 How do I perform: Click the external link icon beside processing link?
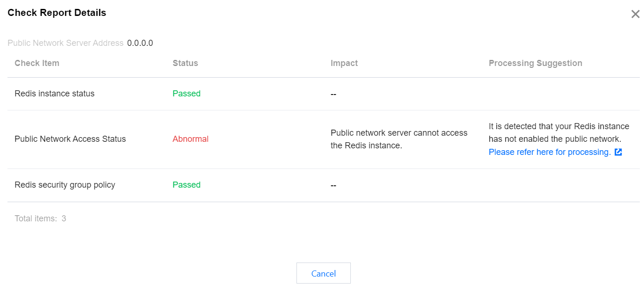coord(618,152)
